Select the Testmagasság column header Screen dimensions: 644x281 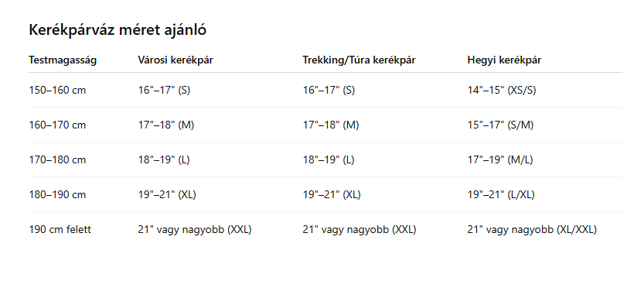point(63,60)
